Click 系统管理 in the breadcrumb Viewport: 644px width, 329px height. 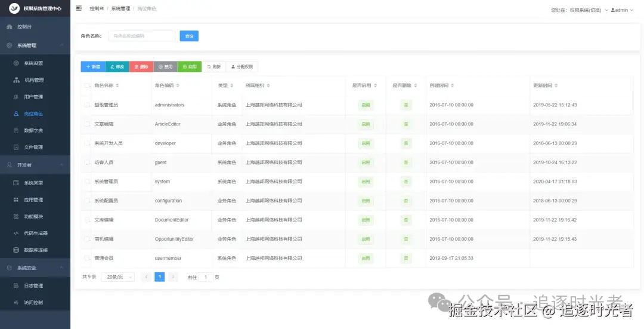pyautogui.click(x=120, y=8)
